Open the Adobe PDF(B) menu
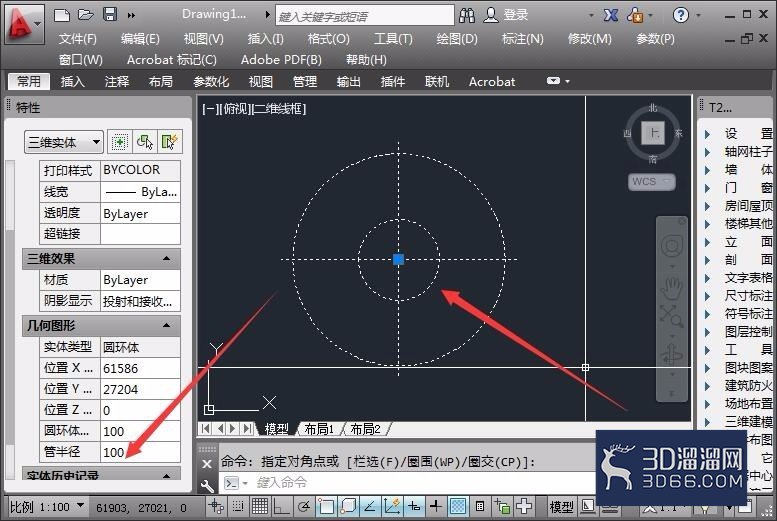Image resolution: width=777 pixels, height=521 pixels. pyautogui.click(x=281, y=60)
